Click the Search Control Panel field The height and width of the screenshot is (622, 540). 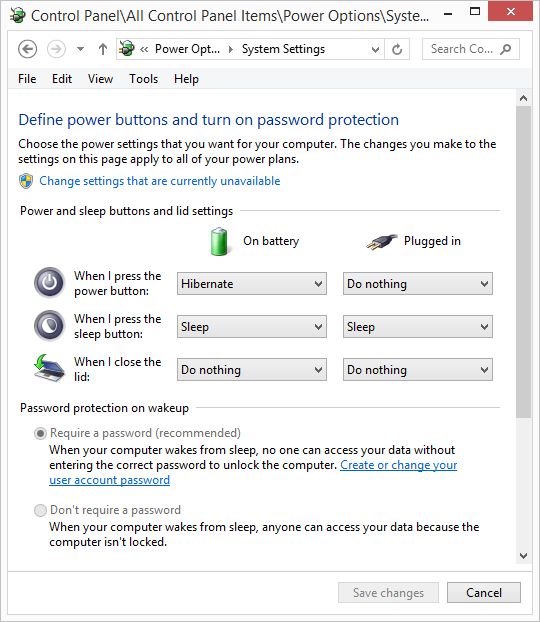471,49
